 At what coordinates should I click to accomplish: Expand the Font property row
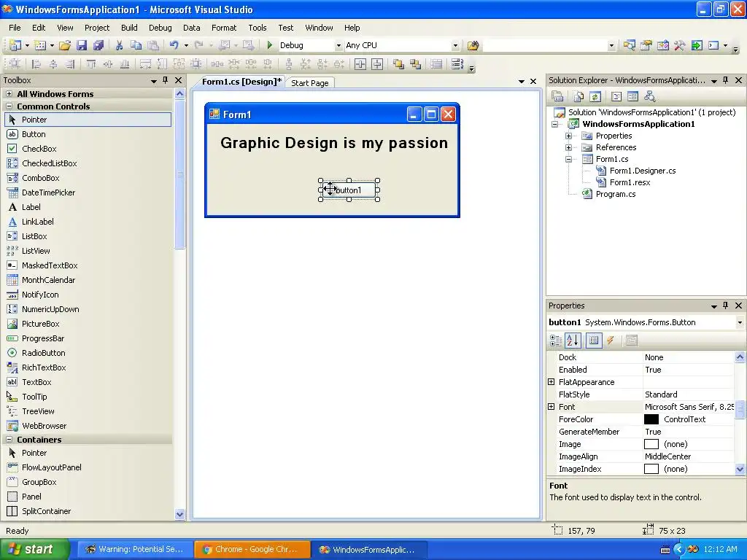pyautogui.click(x=551, y=407)
